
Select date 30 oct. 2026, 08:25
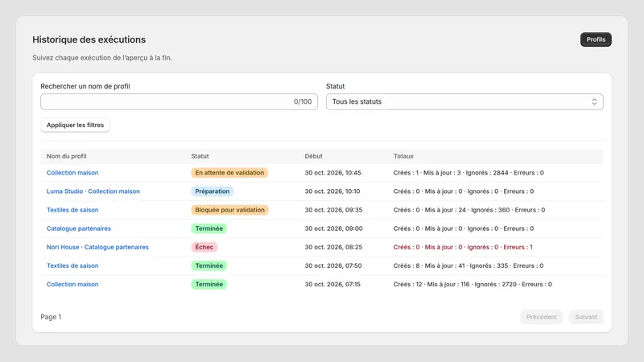tap(333, 247)
